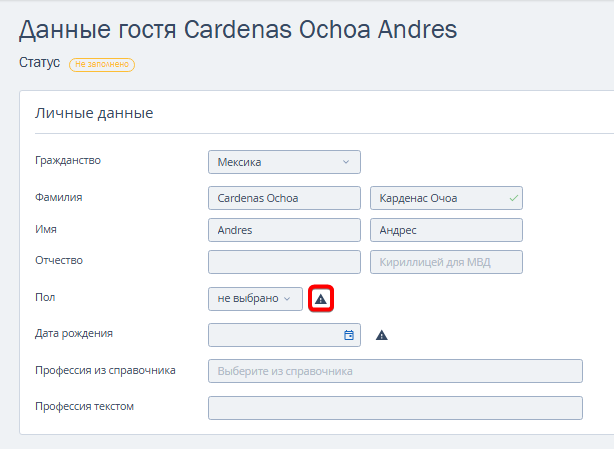The height and width of the screenshot is (449, 614).
Task: Click the Фамилия label
Action: [x=59, y=197]
